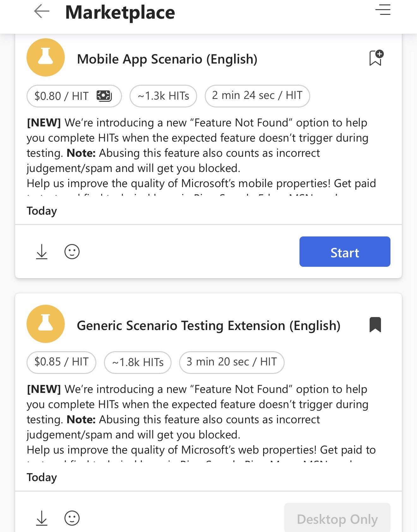This screenshot has height=532, width=417.
Task: Select the $0.85 / HIT pay badge
Action: 61,362
